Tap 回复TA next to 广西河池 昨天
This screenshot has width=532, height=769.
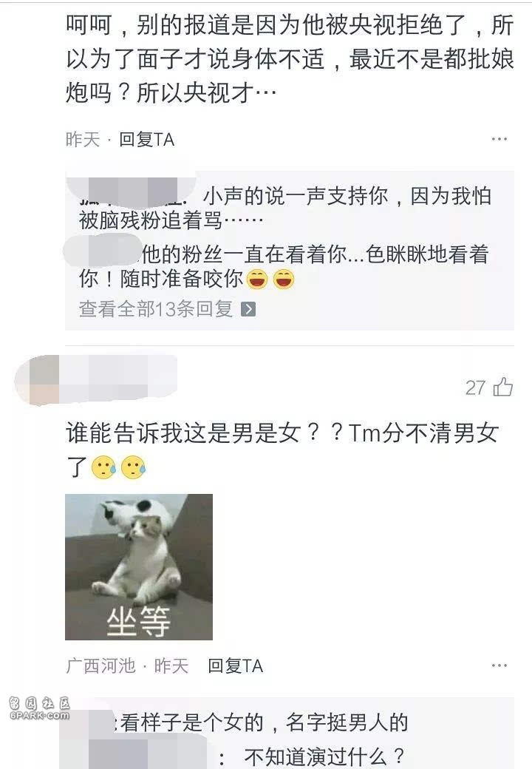point(235,666)
